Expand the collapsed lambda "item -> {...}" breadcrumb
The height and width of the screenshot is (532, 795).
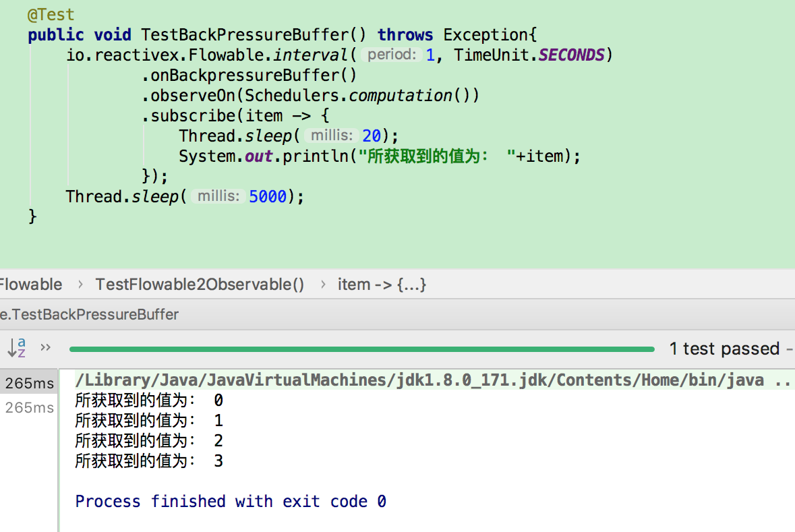click(x=381, y=285)
